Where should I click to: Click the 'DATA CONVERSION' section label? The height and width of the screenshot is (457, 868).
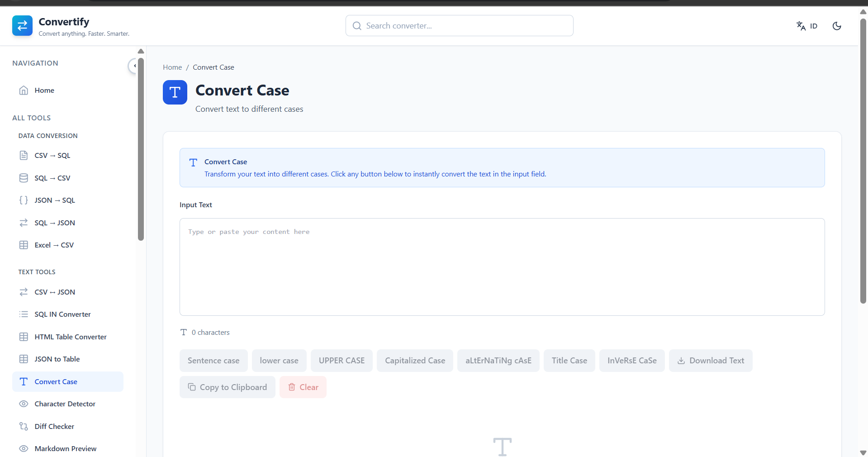(48, 136)
